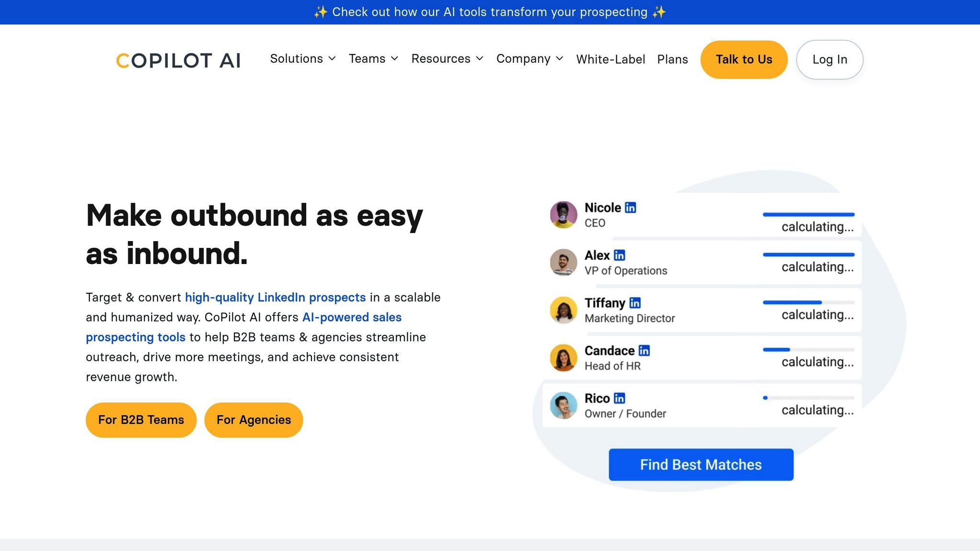Click the CoPilot AI logo

[x=178, y=60]
